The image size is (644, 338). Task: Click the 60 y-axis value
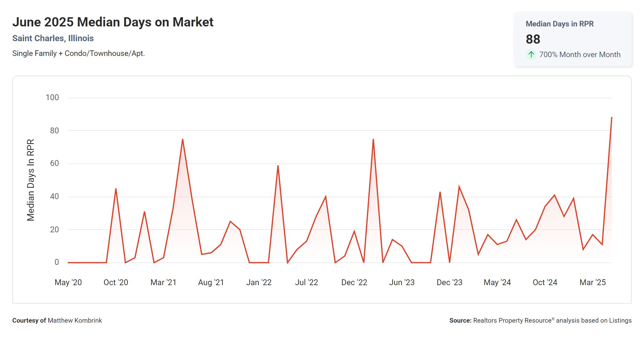point(54,163)
